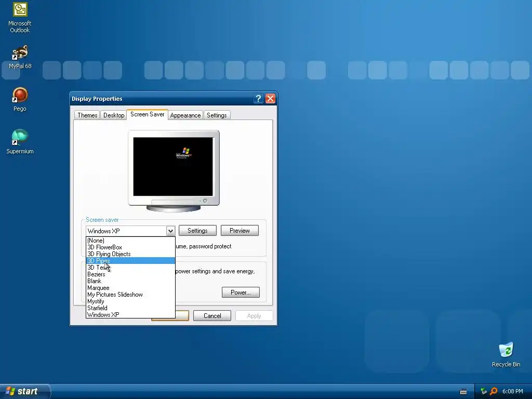Switch to the Desktop tab
532x399 pixels.
[114, 115]
